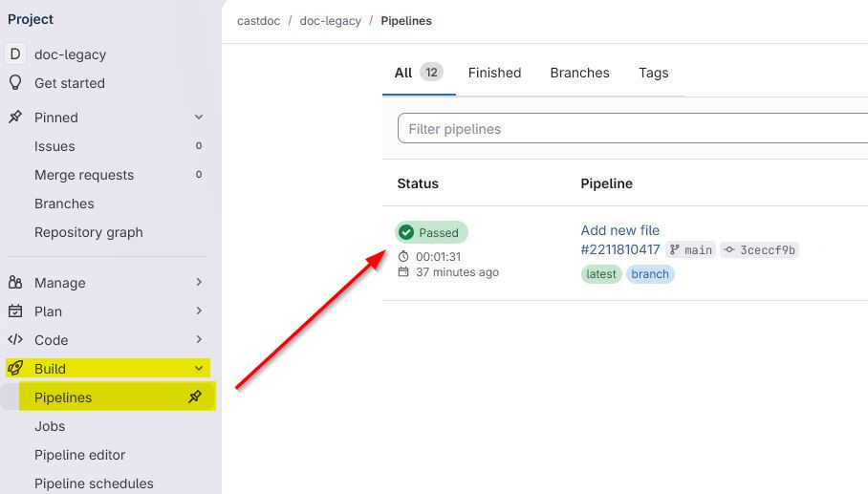Switch to the Finished pipelines tab
Viewport: 868px width, 494px height.
494,73
